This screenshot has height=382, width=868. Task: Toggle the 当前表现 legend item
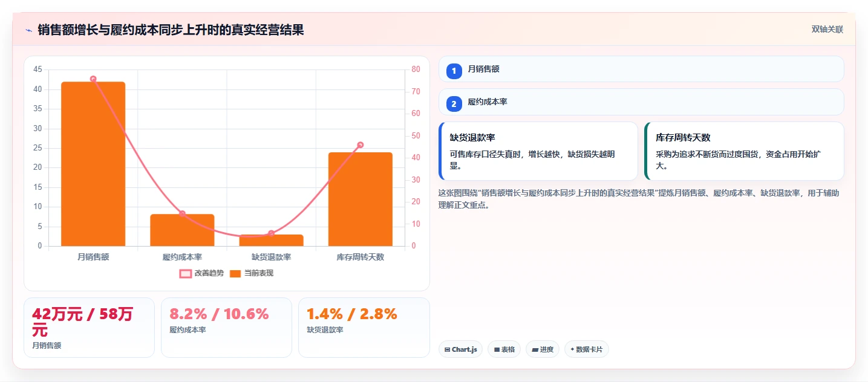click(x=251, y=273)
